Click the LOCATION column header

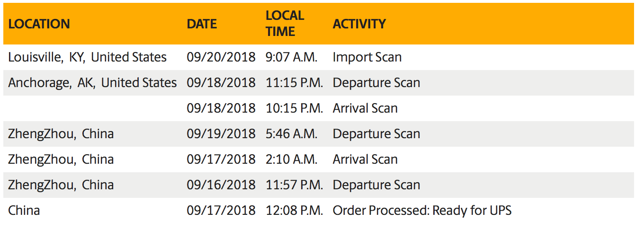(39, 24)
